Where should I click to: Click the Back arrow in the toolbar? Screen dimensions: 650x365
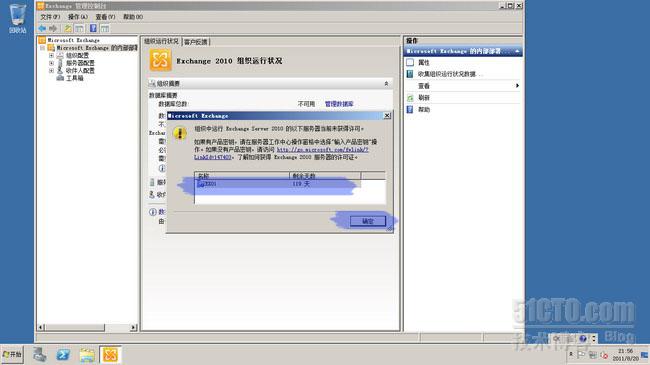(x=42, y=28)
